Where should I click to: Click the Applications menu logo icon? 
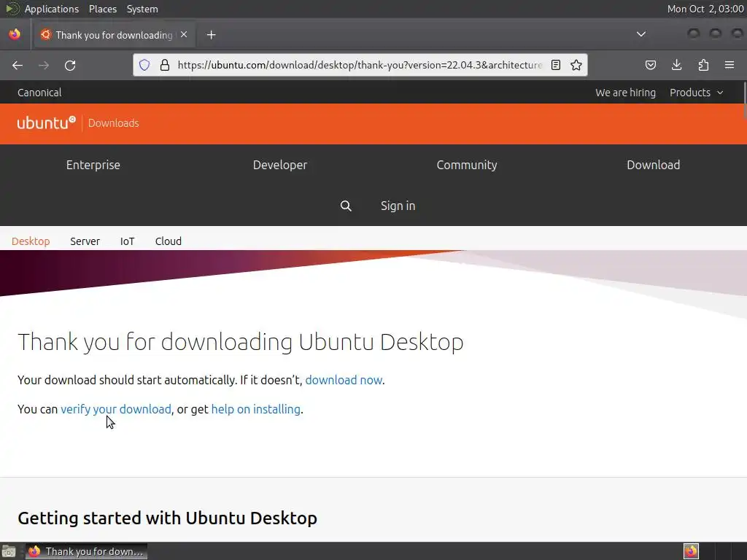coord(12,9)
